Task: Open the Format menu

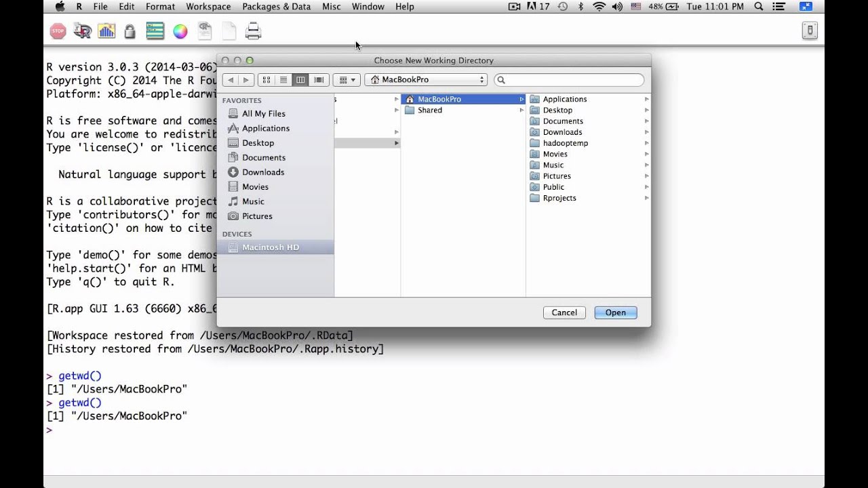Action: [160, 7]
